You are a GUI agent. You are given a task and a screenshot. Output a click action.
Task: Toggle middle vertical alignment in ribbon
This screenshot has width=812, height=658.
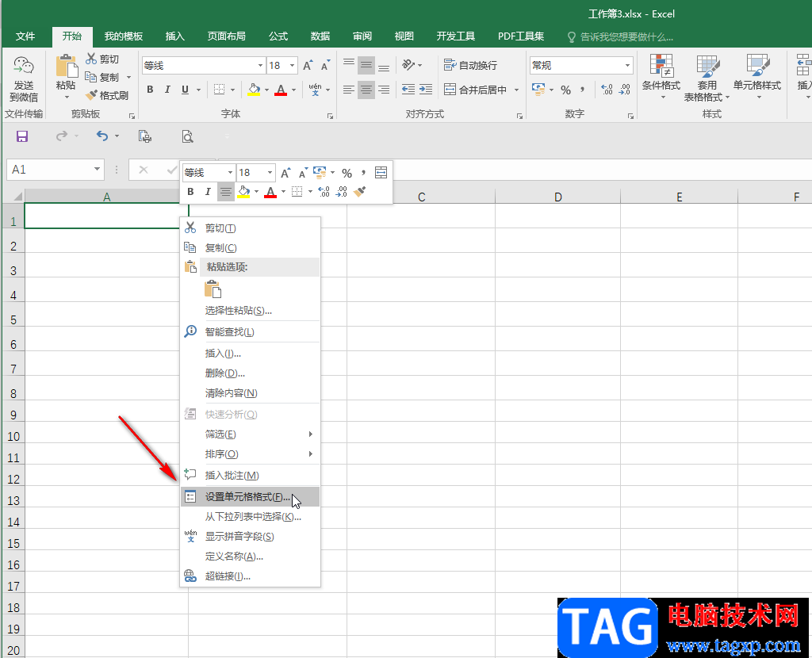point(366,65)
